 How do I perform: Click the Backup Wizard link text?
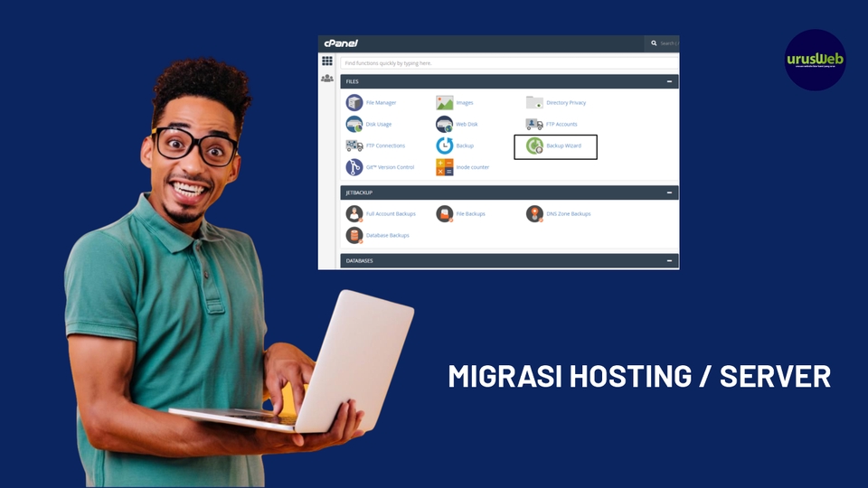point(563,146)
